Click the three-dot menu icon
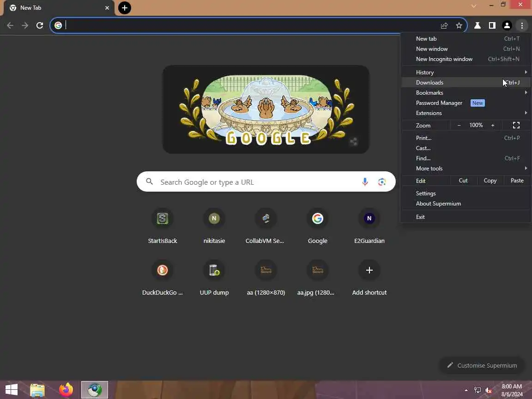This screenshot has width=532, height=399. 522,25
